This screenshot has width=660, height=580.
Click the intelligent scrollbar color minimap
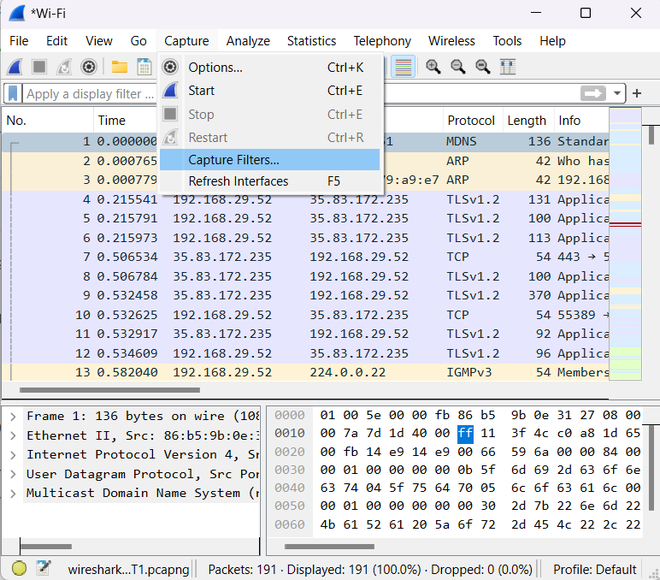point(625,244)
